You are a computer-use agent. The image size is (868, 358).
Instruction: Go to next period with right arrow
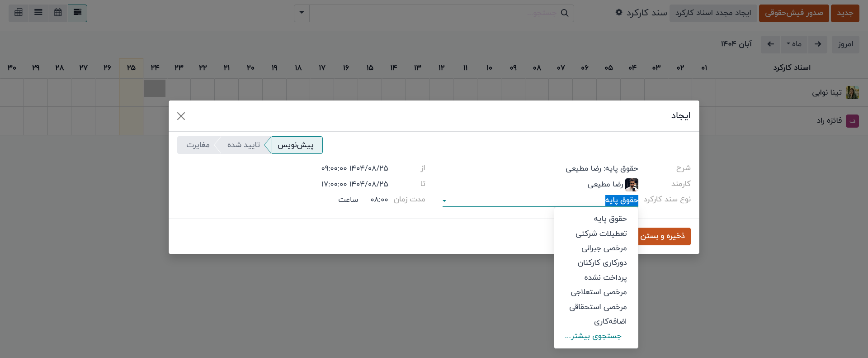point(817,44)
